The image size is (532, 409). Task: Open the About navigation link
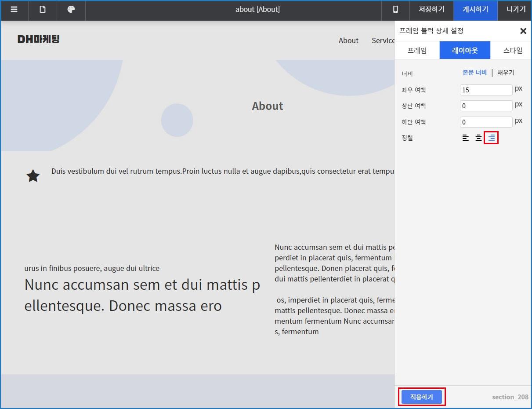pyautogui.click(x=348, y=40)
